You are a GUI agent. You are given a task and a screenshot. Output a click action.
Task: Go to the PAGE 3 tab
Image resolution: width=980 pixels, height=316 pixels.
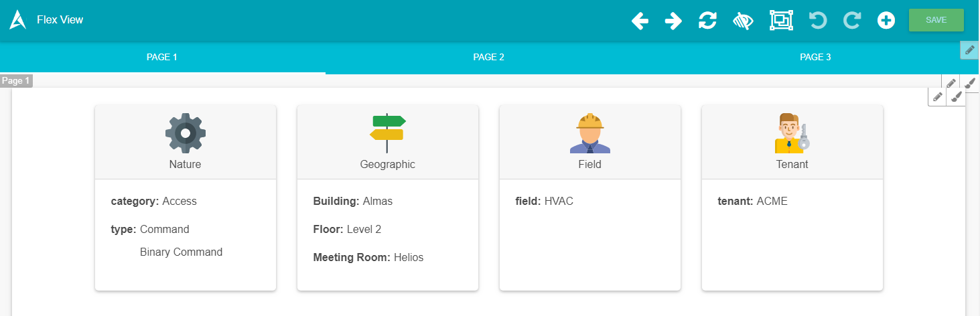pyautogui.click(x=815, y=58)
